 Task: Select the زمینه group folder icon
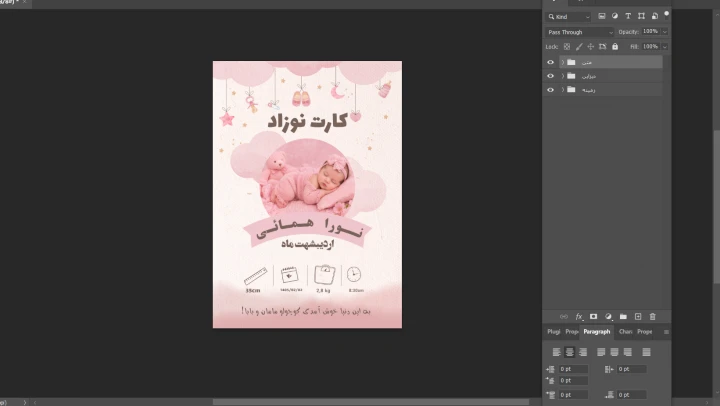click(571, 90)
